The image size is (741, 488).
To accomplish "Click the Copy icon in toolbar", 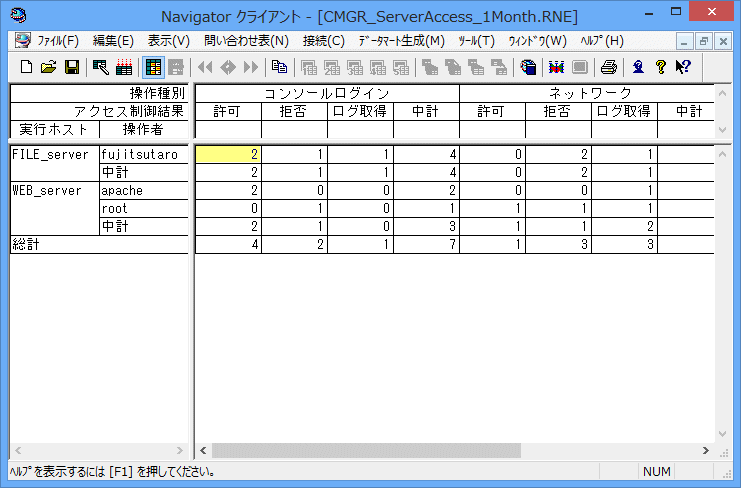I will pos(279,67).
